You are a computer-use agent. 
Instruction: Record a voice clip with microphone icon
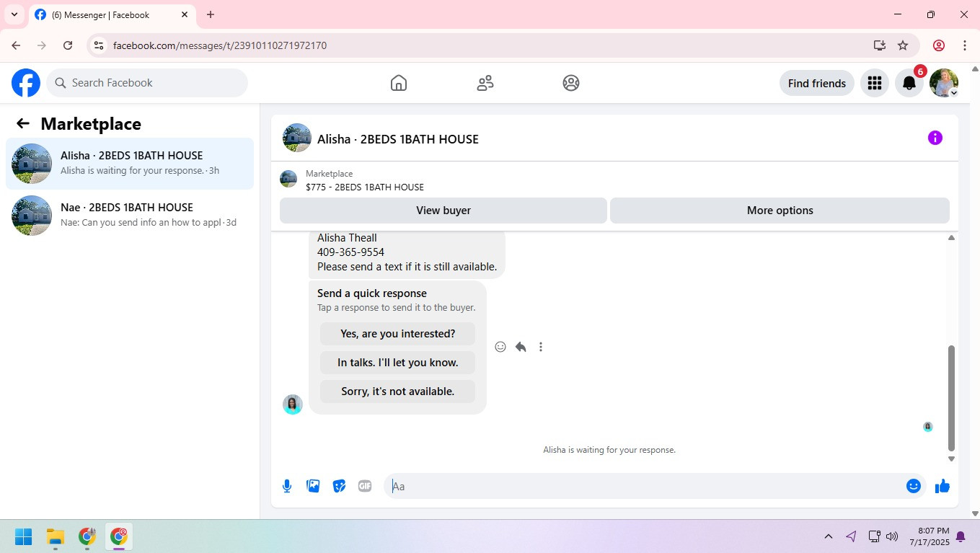287,486
